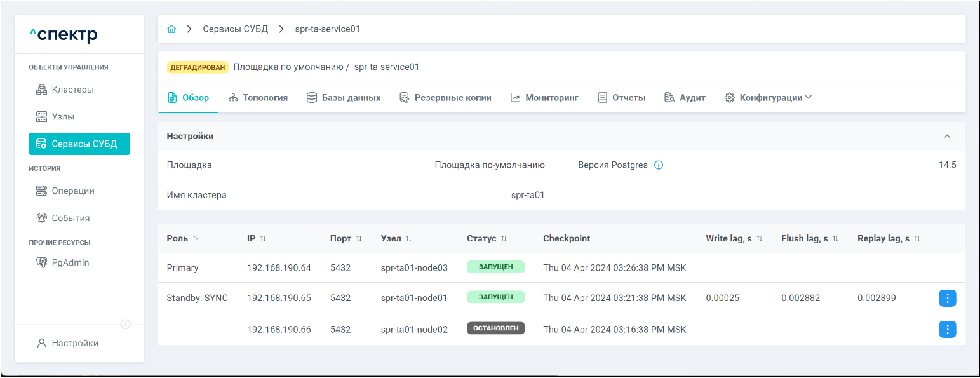Sort table by Роль column

[x=196, y=238]
